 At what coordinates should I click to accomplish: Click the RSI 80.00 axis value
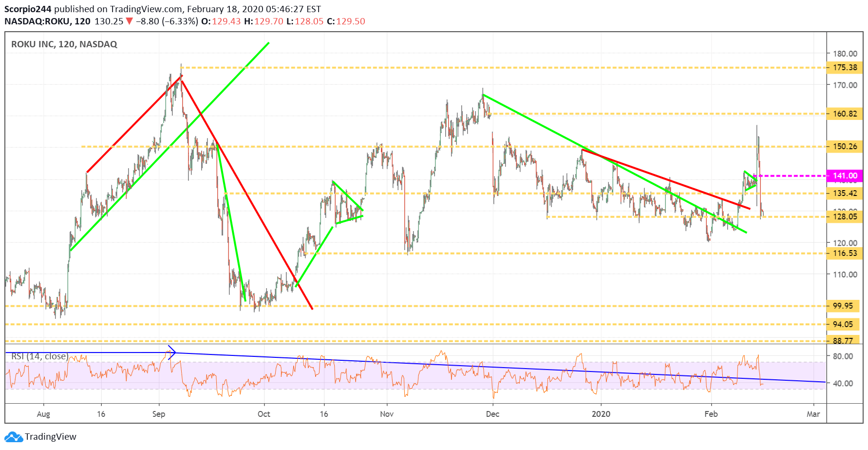point(843,356)
